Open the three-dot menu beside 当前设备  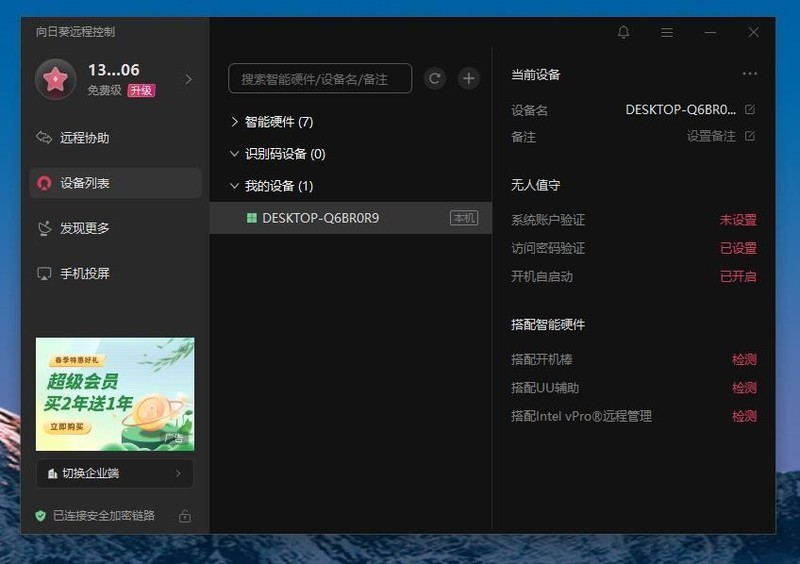coord(749,74)
